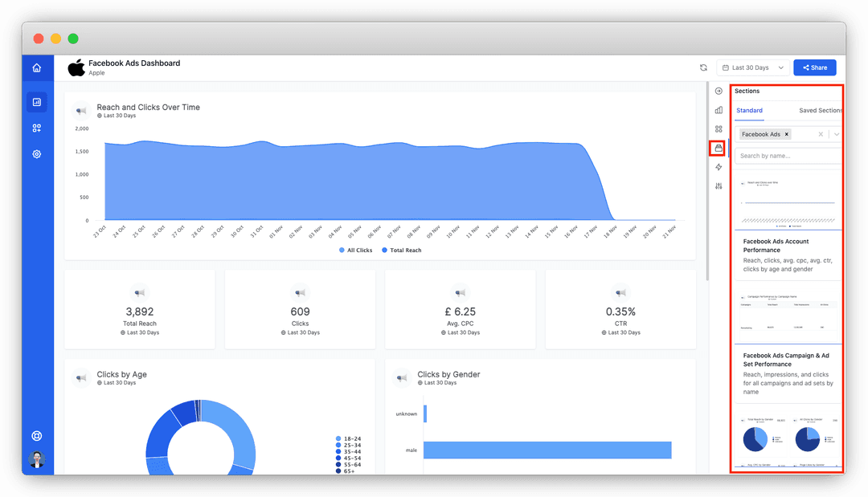Remove the Facebook Ads filter tag
This screenshot has width=868, height=497.
(787, 134)
